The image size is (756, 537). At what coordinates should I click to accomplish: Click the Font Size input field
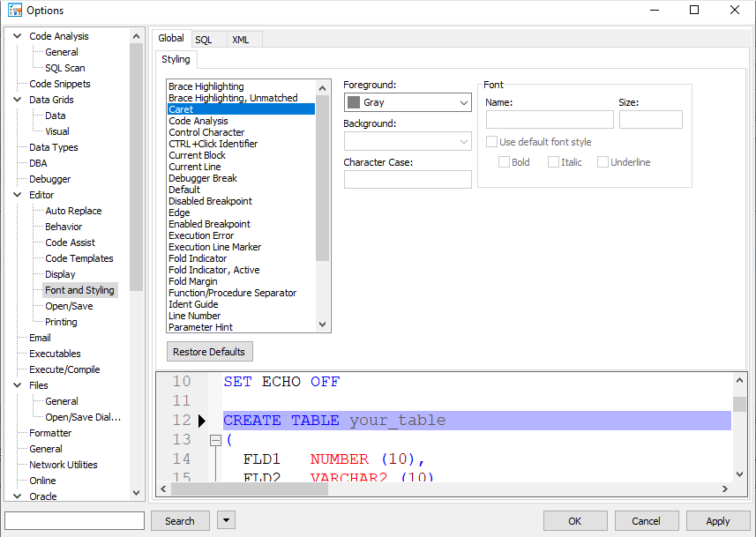[651, 120]
